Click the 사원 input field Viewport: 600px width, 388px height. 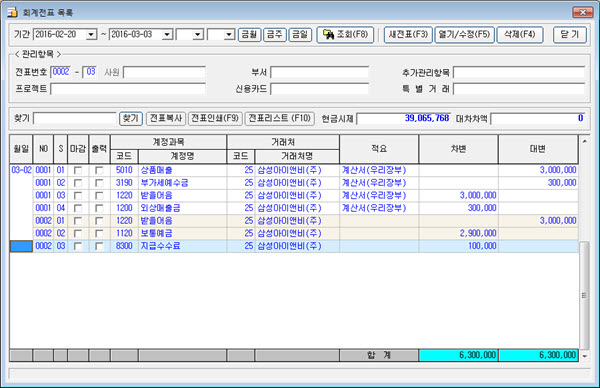tap(164, 72)
